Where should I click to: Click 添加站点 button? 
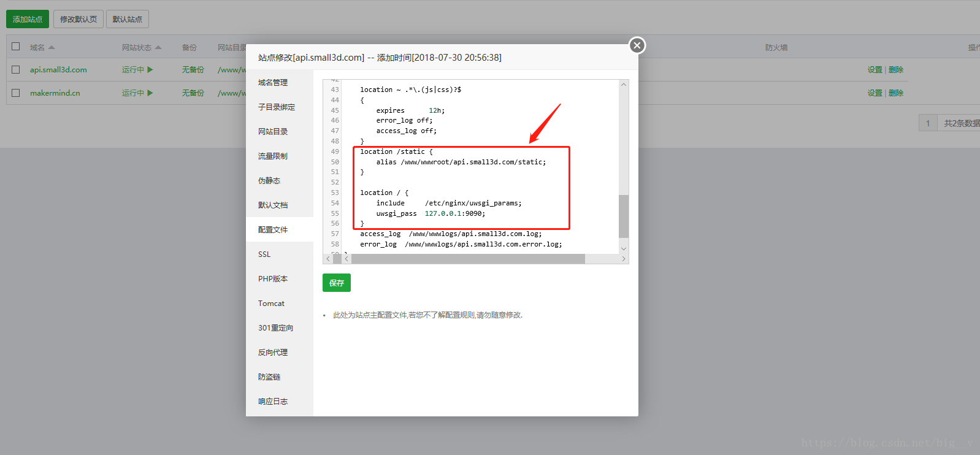(x=28, y=19)
